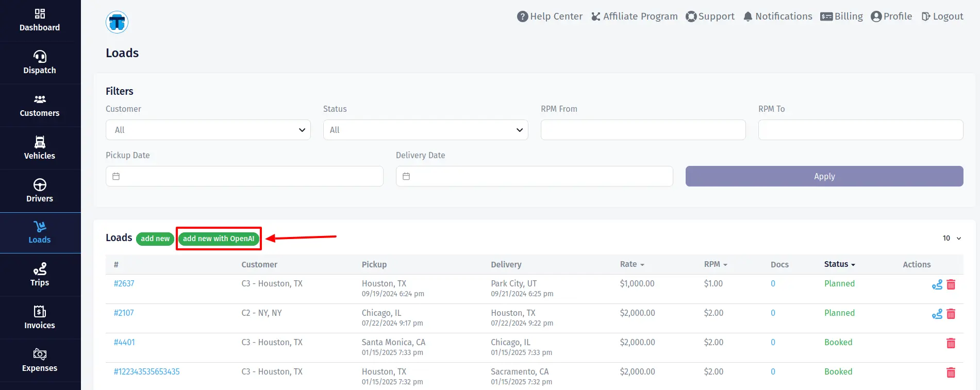The height and width of the screenshot is (390, 980).
Task: Expand the Customer filter dropdown
Action: click(208, 130)
